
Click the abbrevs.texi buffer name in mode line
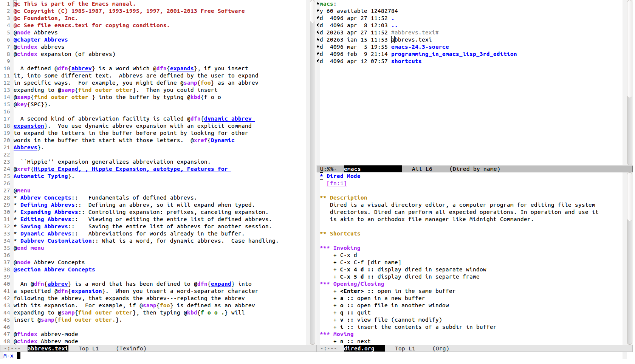[x=48, y=349]
